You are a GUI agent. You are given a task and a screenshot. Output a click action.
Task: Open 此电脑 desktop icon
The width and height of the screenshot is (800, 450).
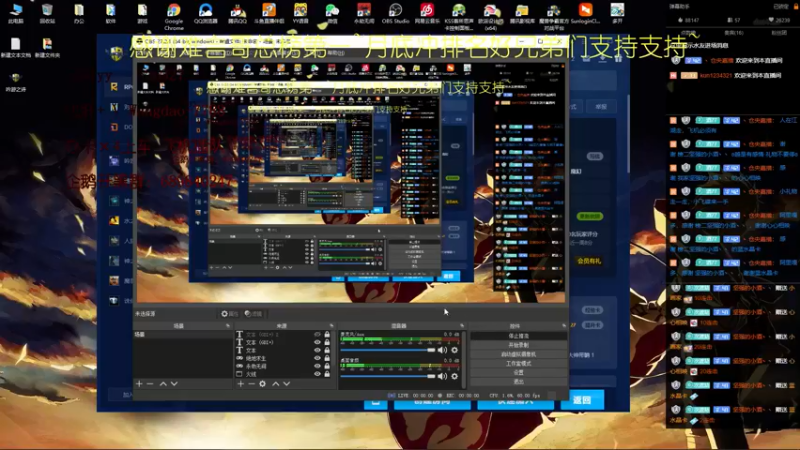pyautogui.click(x=16, y=14)
